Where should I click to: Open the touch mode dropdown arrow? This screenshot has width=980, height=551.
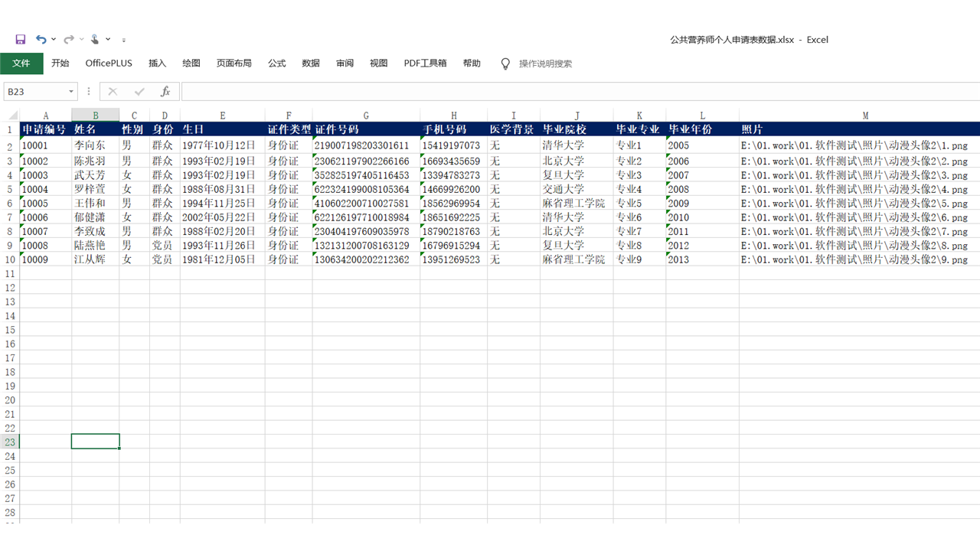coord(108,39)
